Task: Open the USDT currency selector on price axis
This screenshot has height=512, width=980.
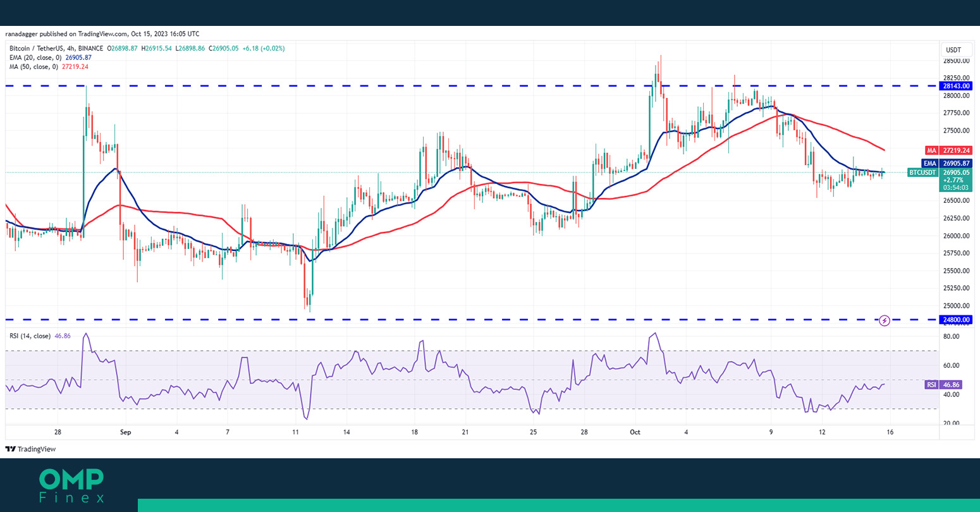Action: (x=953, y=50)
